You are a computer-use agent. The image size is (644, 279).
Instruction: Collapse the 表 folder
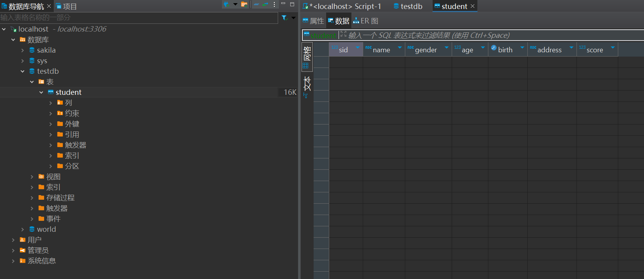[x=32, y=82]
